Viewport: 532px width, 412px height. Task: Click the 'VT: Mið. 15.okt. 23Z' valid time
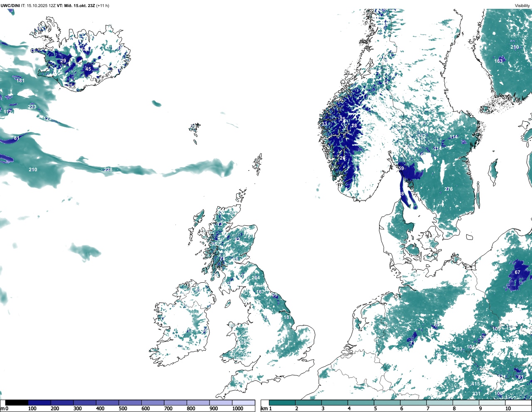(76, 6)
